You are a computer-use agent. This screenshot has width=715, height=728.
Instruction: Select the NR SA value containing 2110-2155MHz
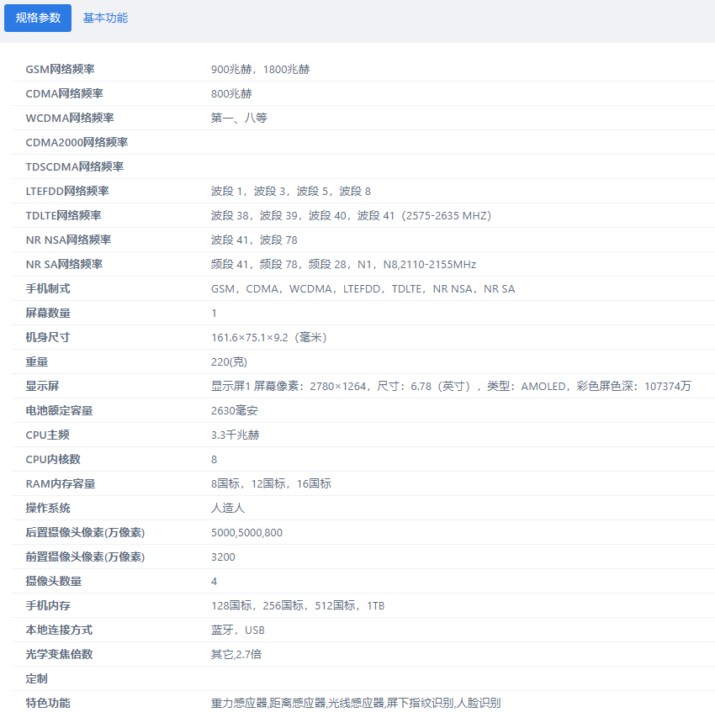pyautogui.click(x=343, y=264)
